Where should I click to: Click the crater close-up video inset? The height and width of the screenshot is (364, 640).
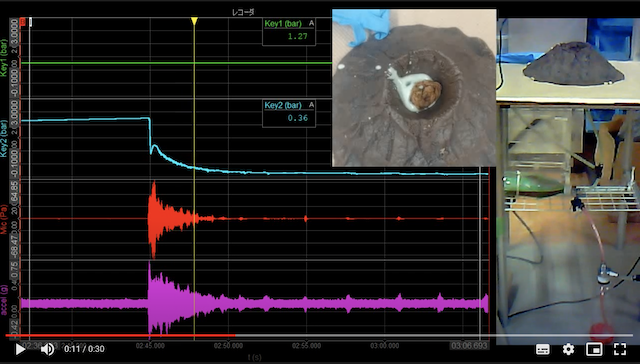[x=414, y=88]
